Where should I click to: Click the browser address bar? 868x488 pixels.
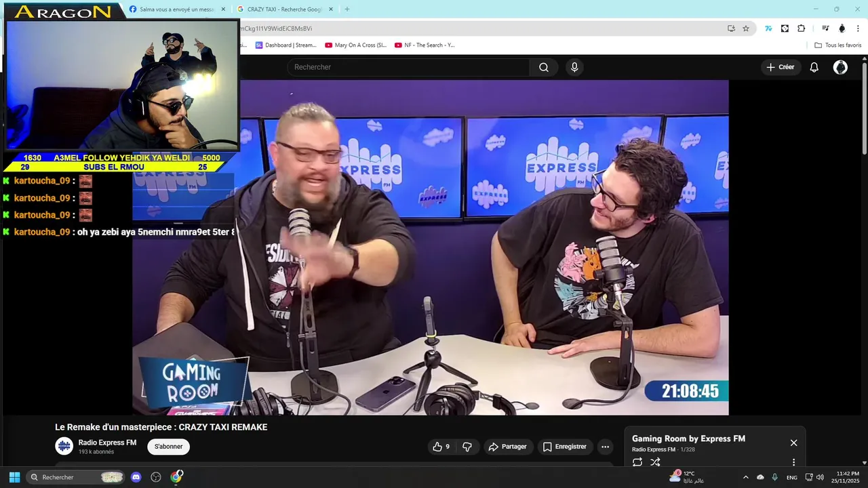(x=481, y=28)
